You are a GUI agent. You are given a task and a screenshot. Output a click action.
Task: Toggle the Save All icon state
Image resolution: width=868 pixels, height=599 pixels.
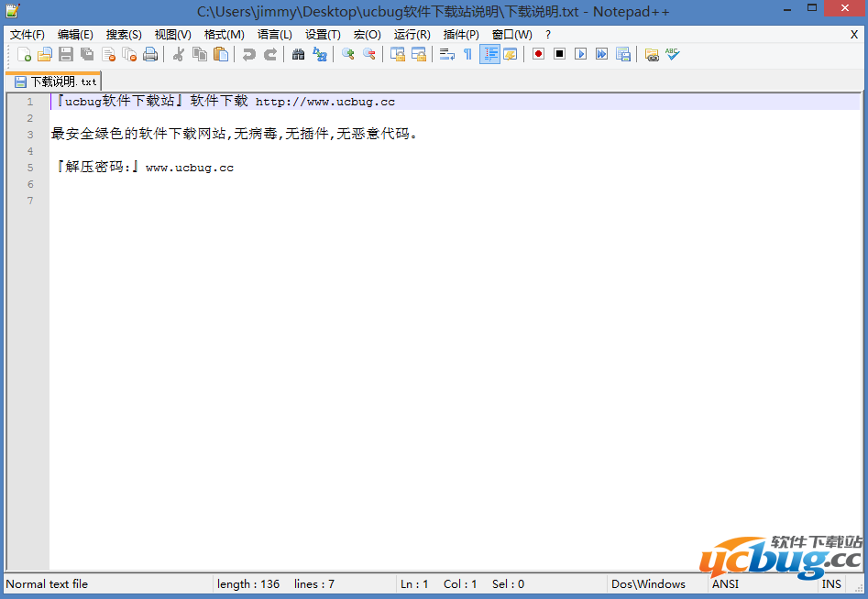86,54
